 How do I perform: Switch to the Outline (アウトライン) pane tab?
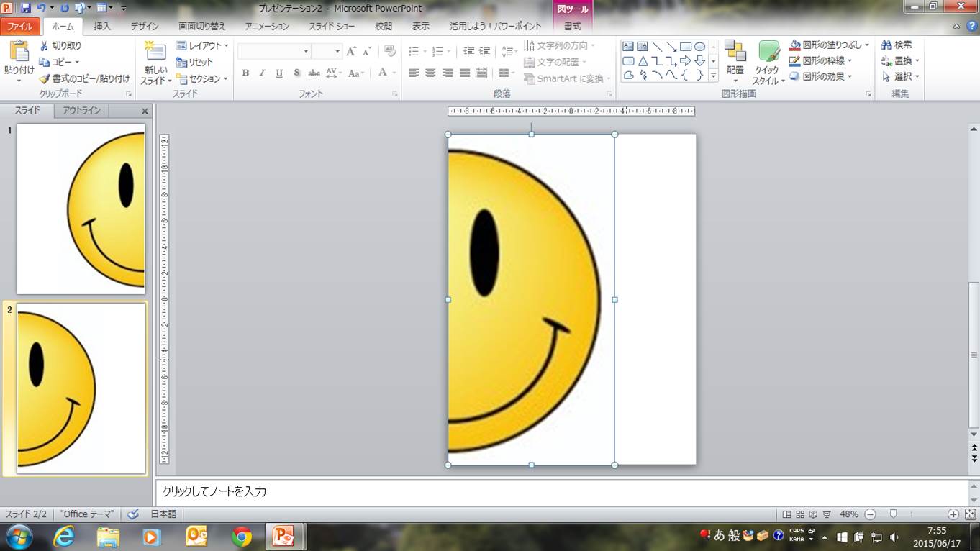(x=81, y=111)
